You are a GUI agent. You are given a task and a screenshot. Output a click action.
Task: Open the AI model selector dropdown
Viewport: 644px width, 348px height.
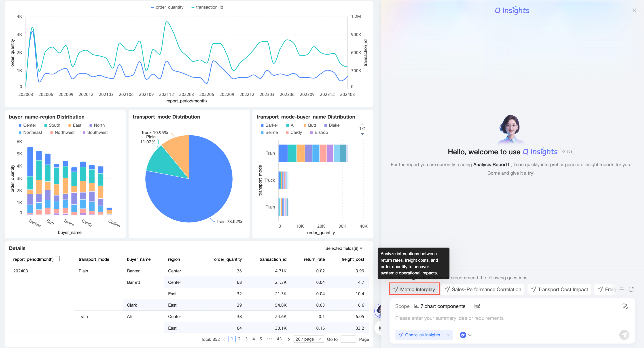pos(466,335)
